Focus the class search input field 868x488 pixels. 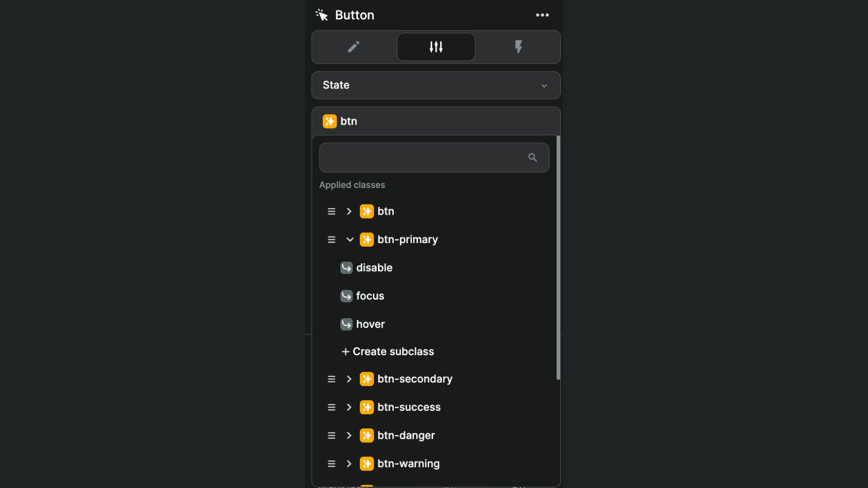[434, 157]
